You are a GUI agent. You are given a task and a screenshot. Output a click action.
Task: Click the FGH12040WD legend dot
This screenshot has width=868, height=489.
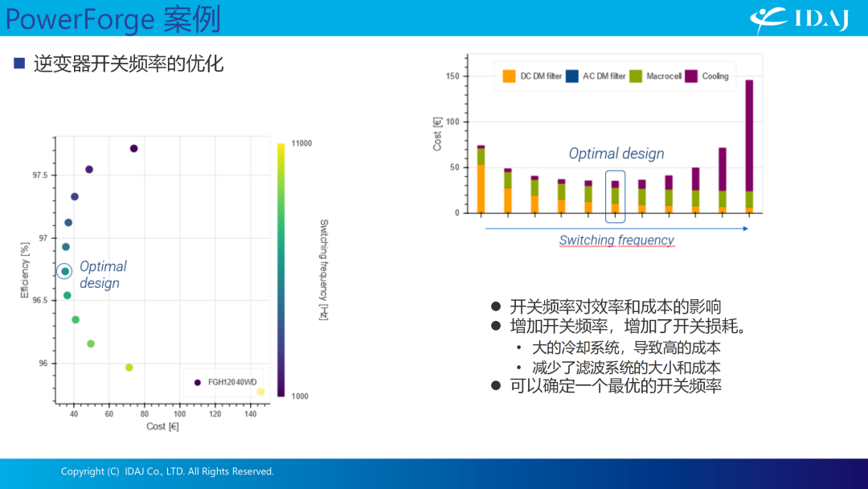(197, 383)
